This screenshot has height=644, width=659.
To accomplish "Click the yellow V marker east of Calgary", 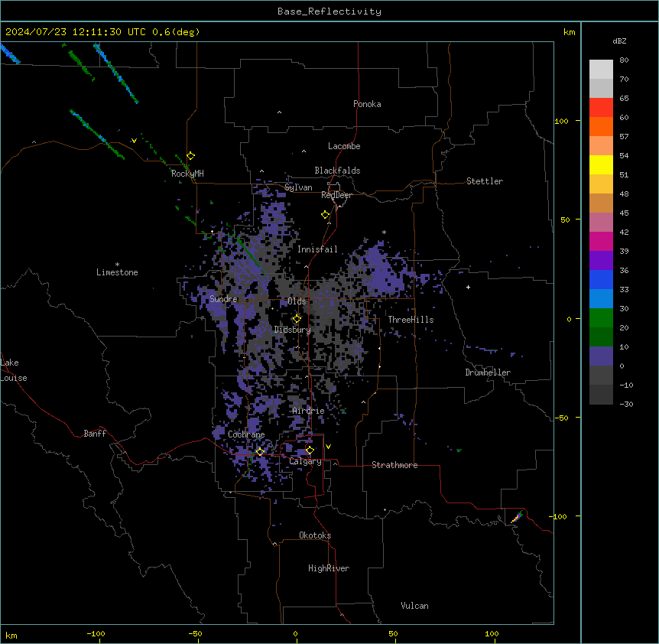I will [328, 447].
